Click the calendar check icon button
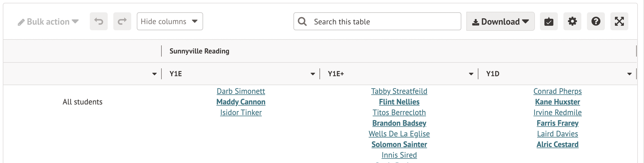Viewport: 644px width, 163px height. coord(549,21)
